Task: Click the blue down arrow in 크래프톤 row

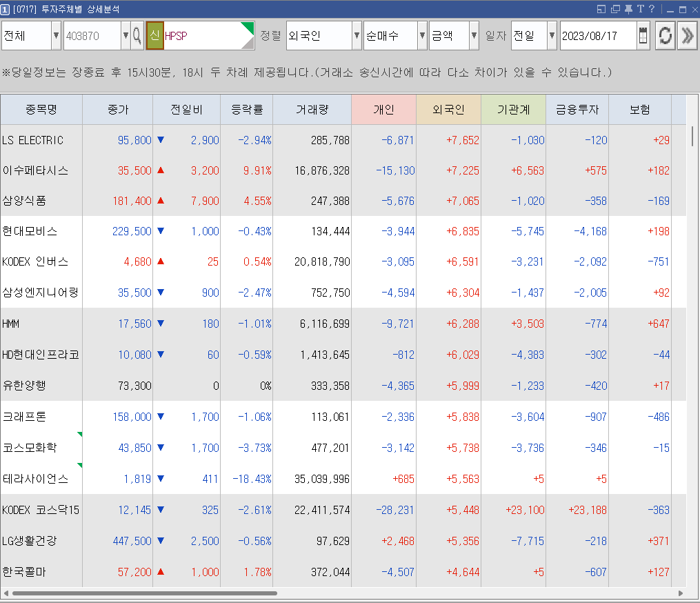Action: pyautogui.click(x=161, y=417)
